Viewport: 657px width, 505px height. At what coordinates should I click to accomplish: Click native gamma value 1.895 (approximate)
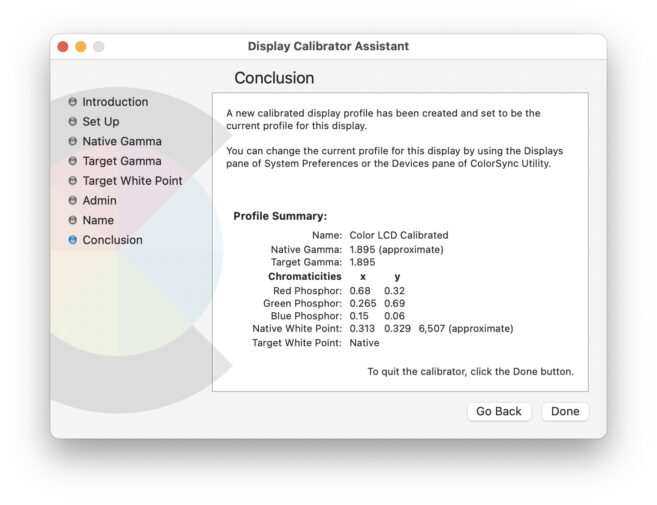click(x=396, y=250)
